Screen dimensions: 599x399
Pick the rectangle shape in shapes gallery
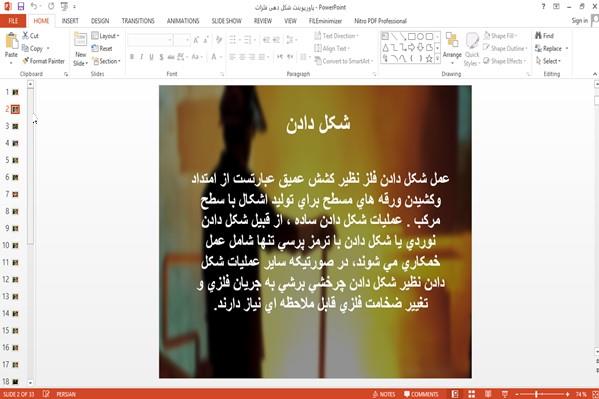[412, 37]
